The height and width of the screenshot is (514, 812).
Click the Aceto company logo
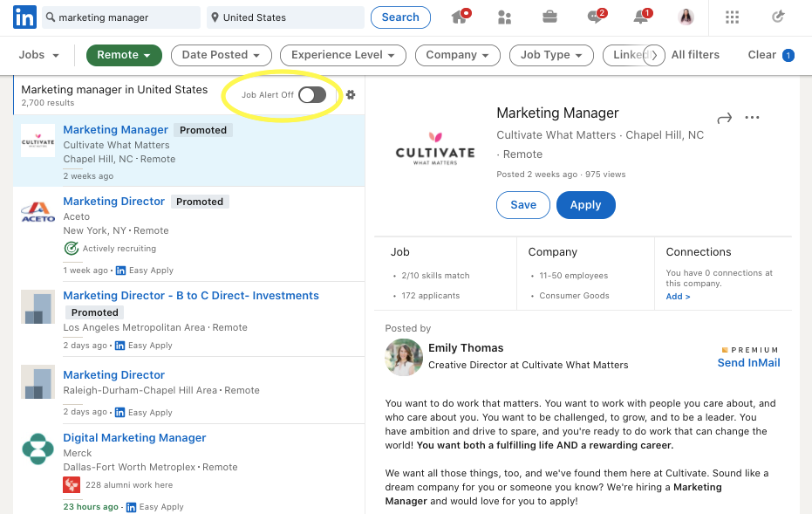tap(38, 212)
